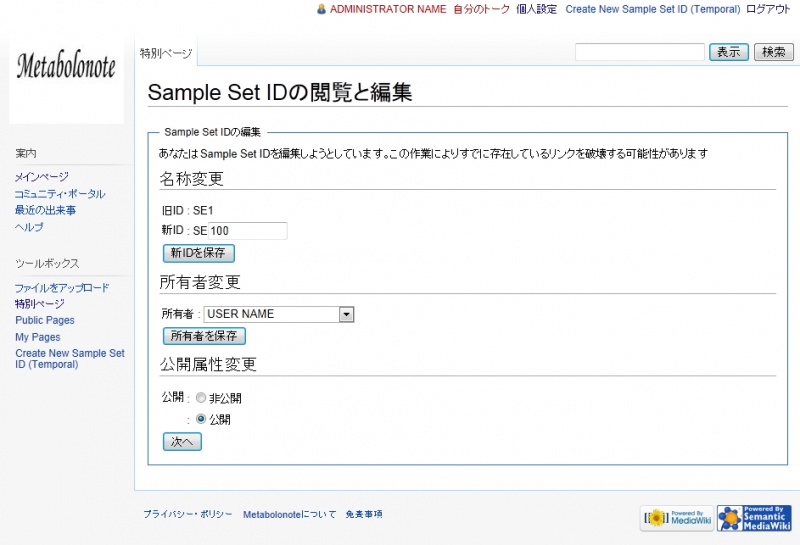Open the 特別ページ tab
This screenshot has height=545, width=800.
tap(166, 52)
